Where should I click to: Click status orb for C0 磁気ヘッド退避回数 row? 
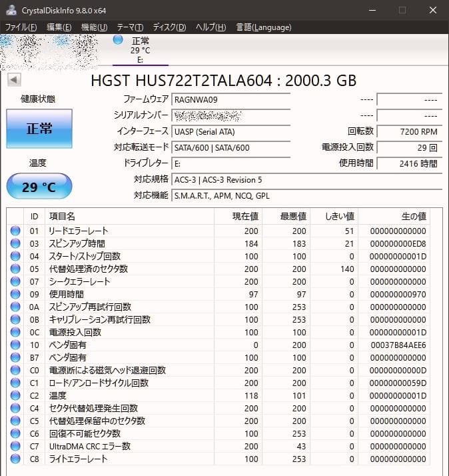[x=15, y=370]
